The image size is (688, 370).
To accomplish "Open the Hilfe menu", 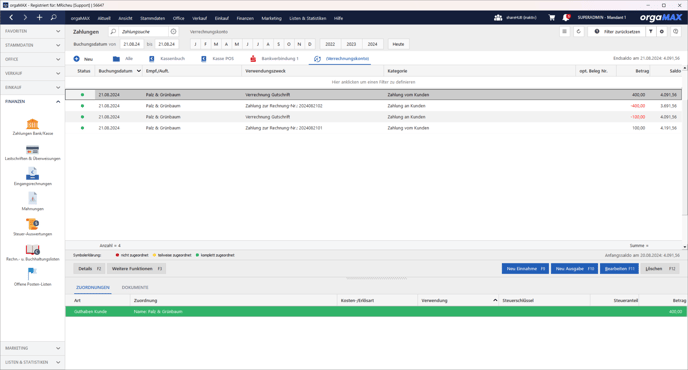I will tap(338, 18).
